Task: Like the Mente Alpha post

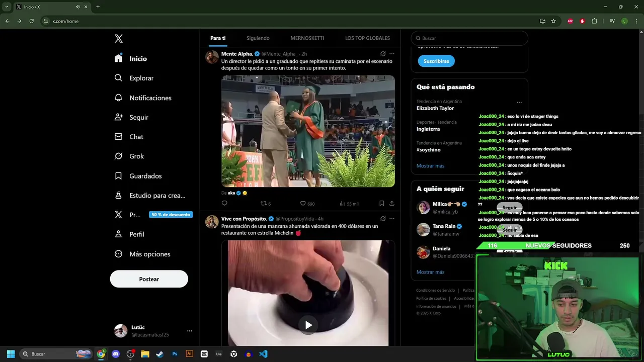Action: pyautogui.click(x=307, y=204)
